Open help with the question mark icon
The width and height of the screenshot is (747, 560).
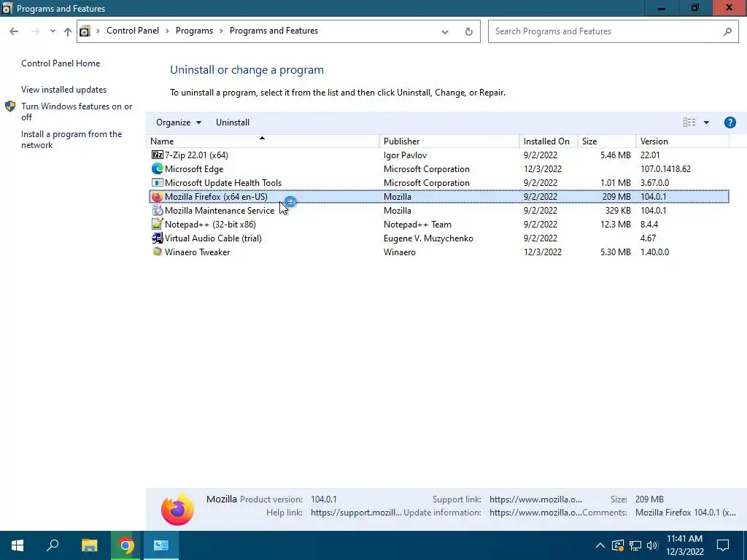pyautogui.click(x=729, y=122)
